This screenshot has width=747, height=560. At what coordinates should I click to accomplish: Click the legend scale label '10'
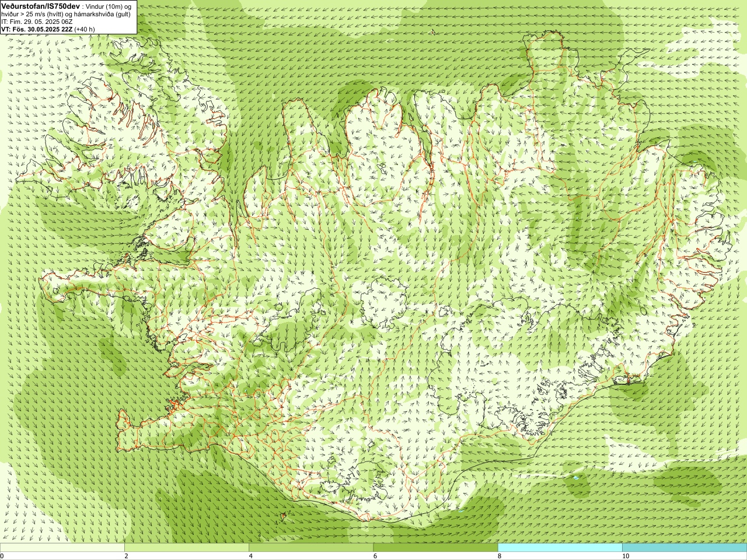(626, 556)
